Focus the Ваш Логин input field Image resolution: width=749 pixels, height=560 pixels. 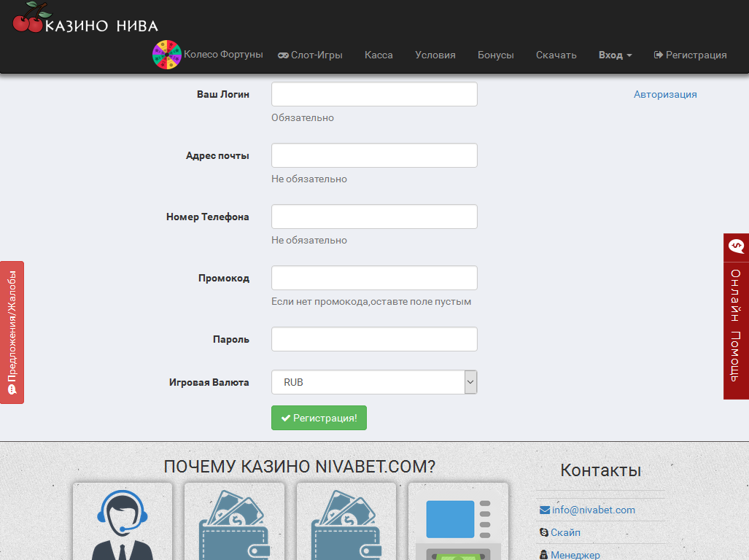pyautogui.click(x=374, y=94)
